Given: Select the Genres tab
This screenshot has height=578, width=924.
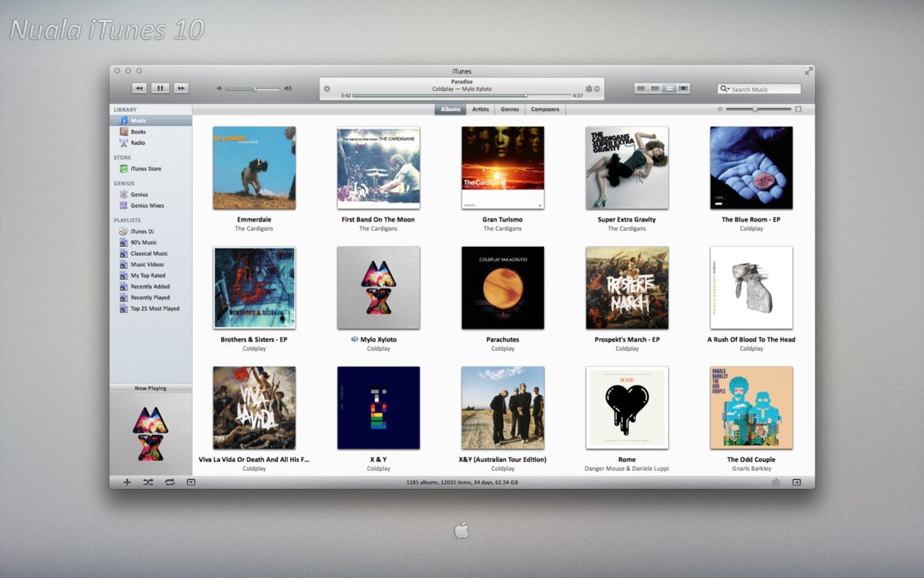Looking at the screenshot, I should 510,109.
